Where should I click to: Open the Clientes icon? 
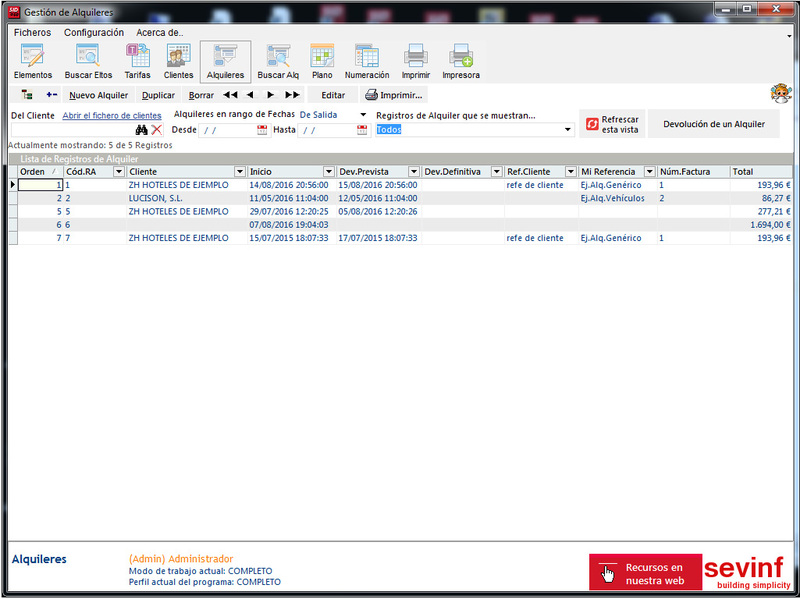179,62
